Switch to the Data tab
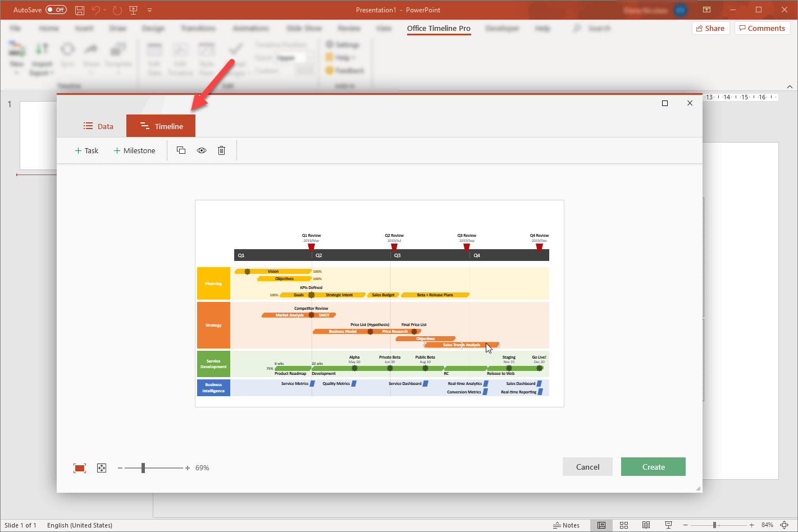The width and height of the screenshot is (798, 532). pyautogui.click(x=98, y=126)
